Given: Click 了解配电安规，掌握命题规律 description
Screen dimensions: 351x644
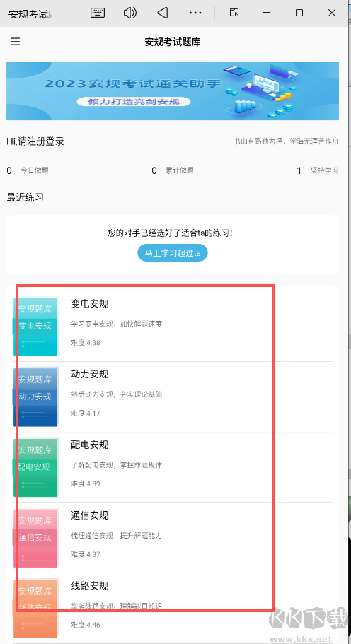Looking at the screenshot, I should pos(116,465).
